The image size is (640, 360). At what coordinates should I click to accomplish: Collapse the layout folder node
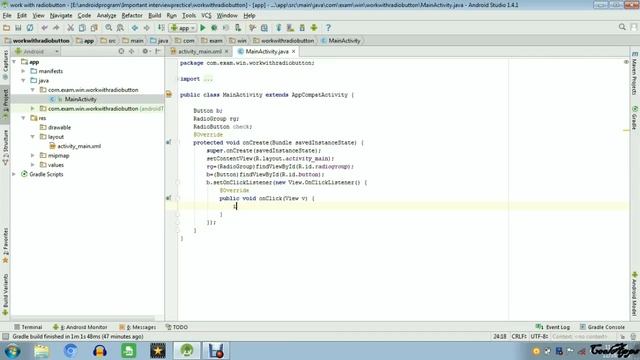(x=33, y=137)
